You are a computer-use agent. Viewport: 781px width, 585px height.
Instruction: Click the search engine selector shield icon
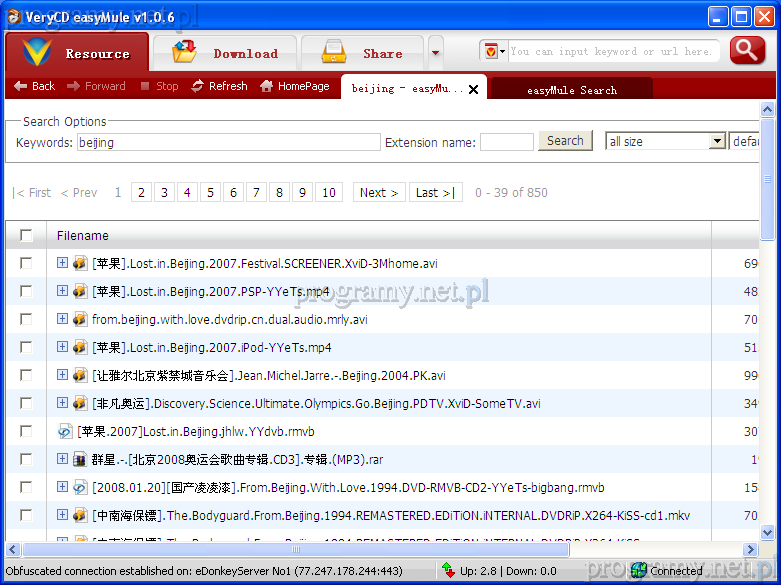[x=492, y=51]
